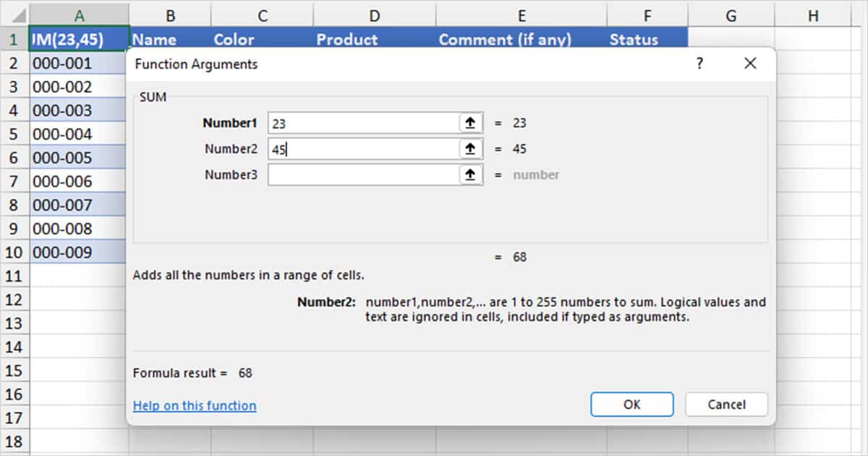Image resolution: width=868 pixels, height=456 pixels.
Task: Click the Product header cell
Action: [346, 39]
